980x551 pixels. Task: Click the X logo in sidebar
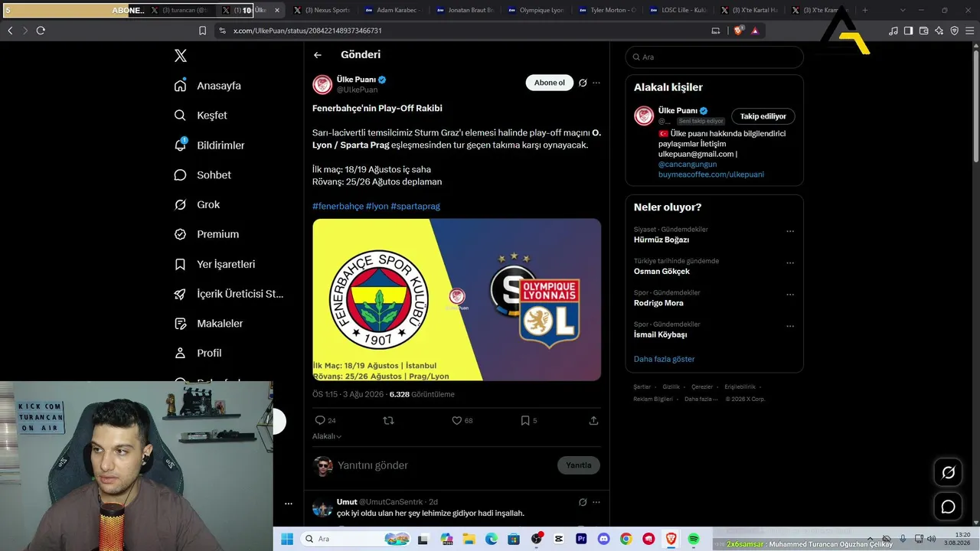181,56
